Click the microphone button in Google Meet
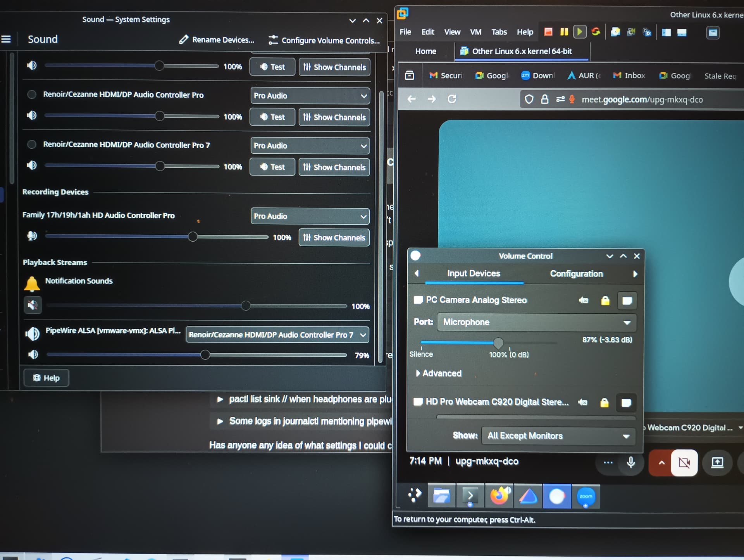Image resolution: width=744 pixels, height=560 pixels. click(630, 462)
